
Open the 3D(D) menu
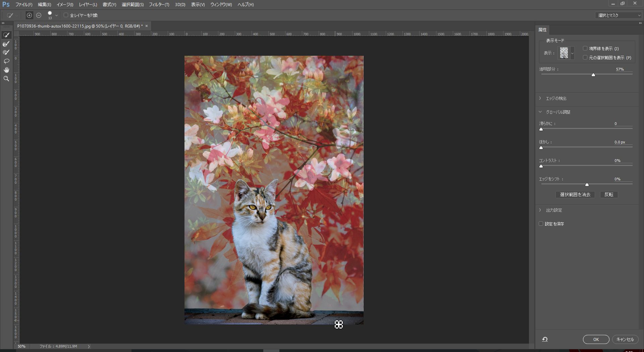[x=180, y=5]
